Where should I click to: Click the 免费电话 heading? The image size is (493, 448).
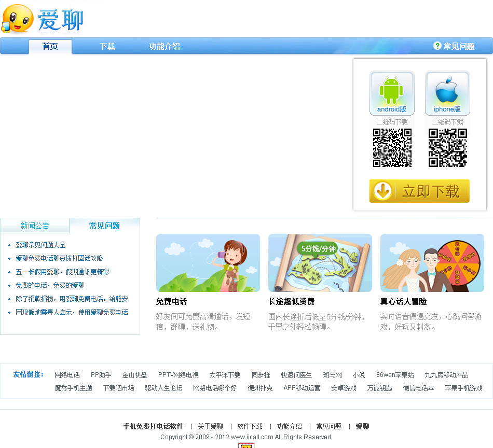(x=171, y=302)
